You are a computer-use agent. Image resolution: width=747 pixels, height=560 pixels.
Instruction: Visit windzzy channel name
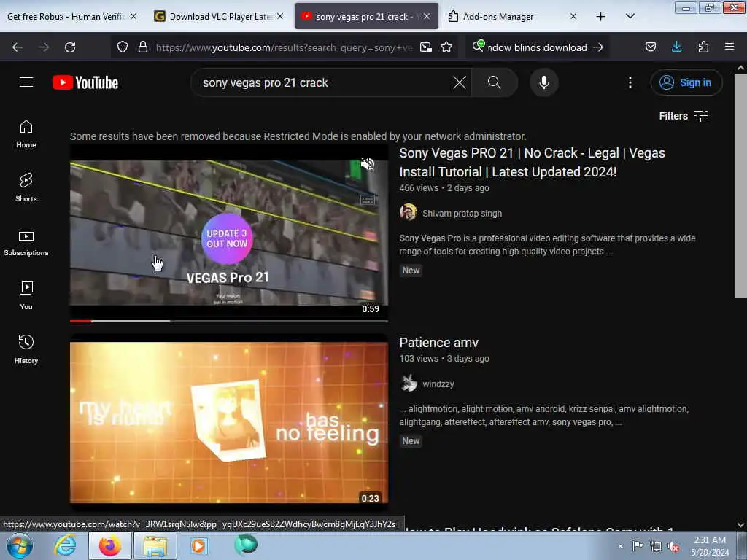(438, 384)
